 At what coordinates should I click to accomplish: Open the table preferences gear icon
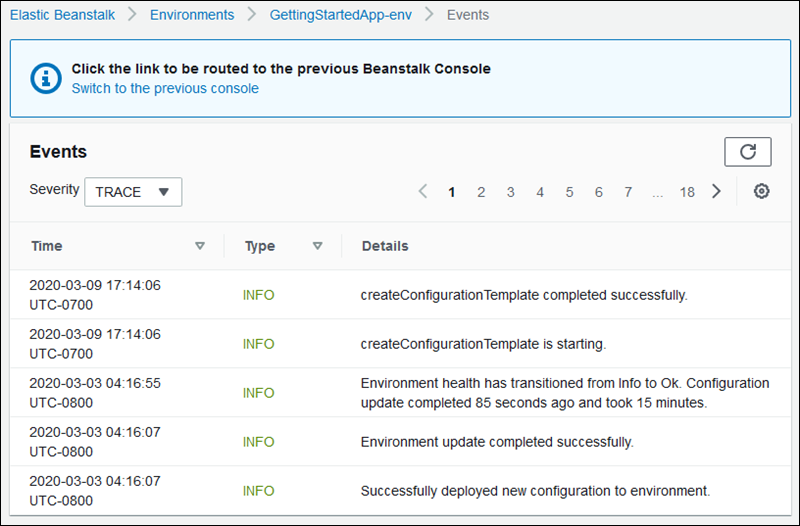[761, 191]
